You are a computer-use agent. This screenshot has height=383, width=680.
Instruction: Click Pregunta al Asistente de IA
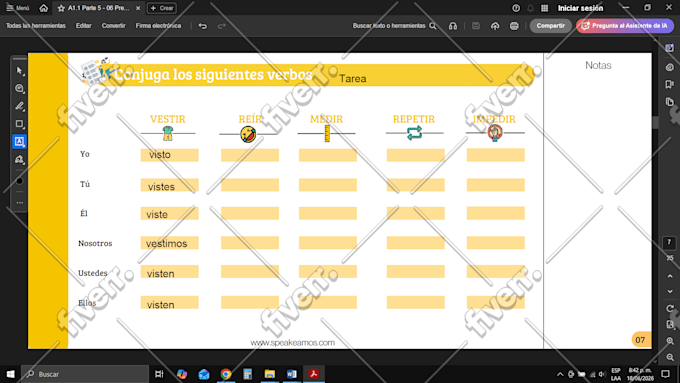625,26
